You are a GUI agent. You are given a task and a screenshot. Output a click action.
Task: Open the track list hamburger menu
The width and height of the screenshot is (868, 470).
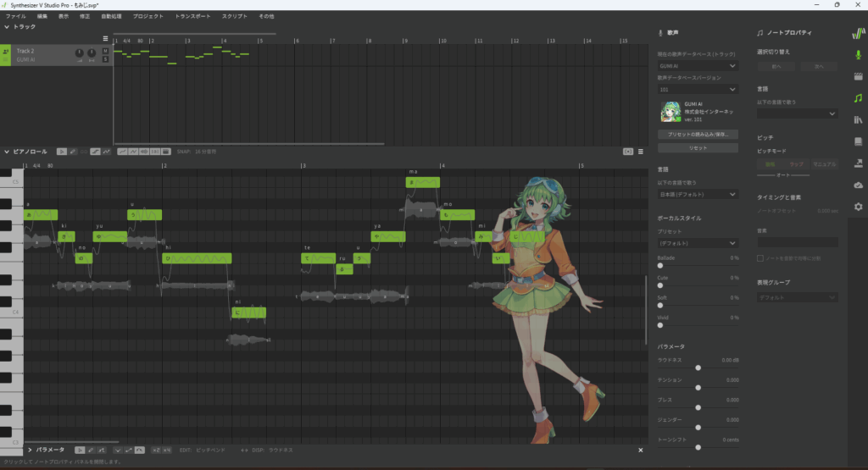coord(105,39)
